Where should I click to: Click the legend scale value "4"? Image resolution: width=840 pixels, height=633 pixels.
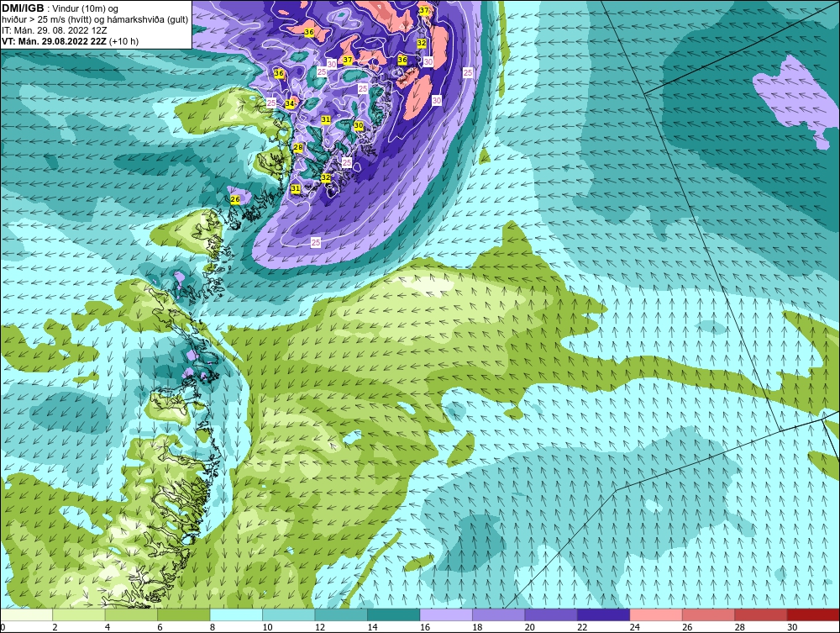tap(108, 627)
